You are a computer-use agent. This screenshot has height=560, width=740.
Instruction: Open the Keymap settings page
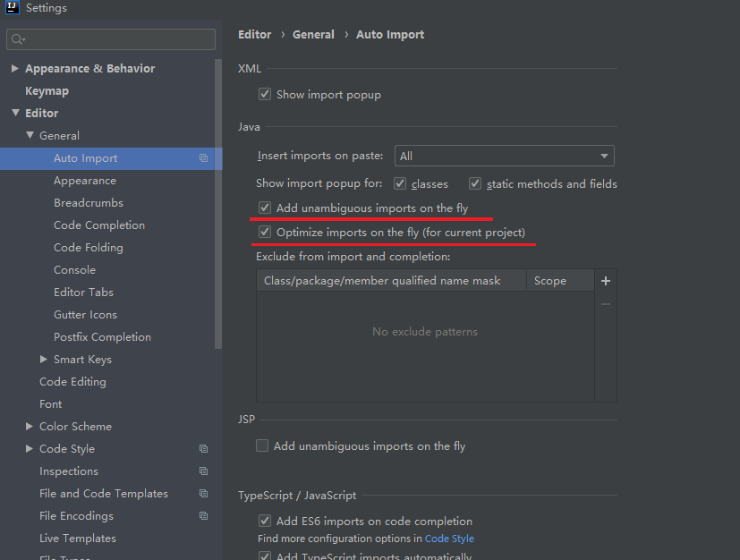click(47, 91)
